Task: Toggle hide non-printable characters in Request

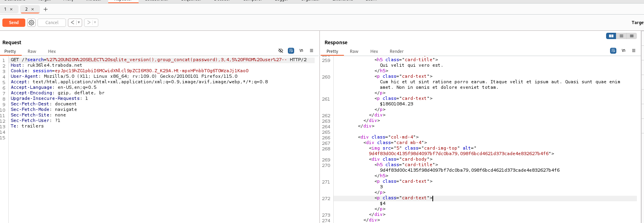Action: [x=281, y=51]
